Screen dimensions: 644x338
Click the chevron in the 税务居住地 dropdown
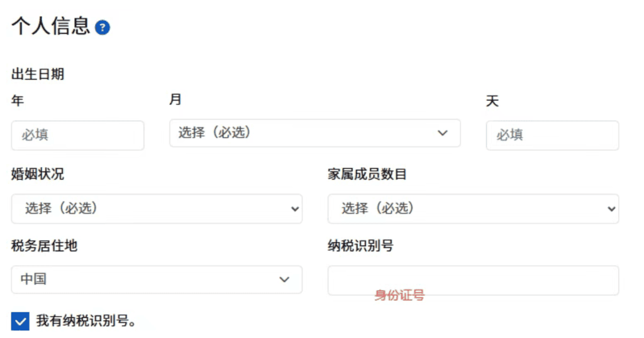tap(284, 280)
